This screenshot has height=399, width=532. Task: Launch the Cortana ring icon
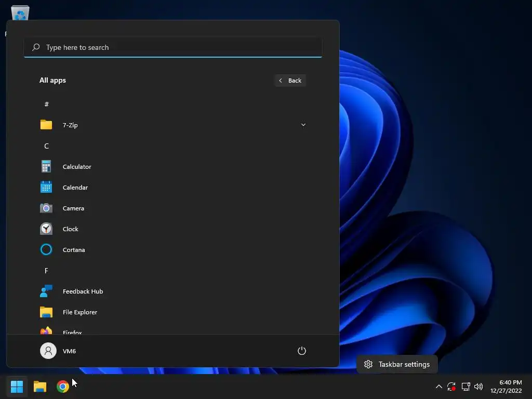tap(46, 249)
